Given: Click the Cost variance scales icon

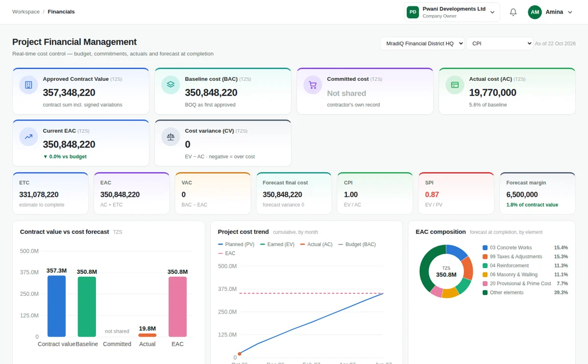Looking at the screenshot, I should [171, 137].
